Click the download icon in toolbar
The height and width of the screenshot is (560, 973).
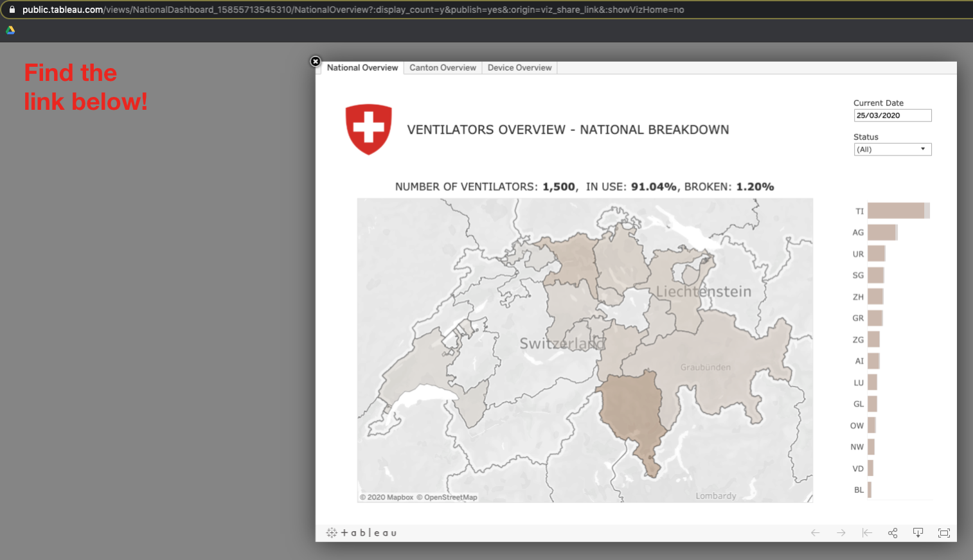[918, 533]
